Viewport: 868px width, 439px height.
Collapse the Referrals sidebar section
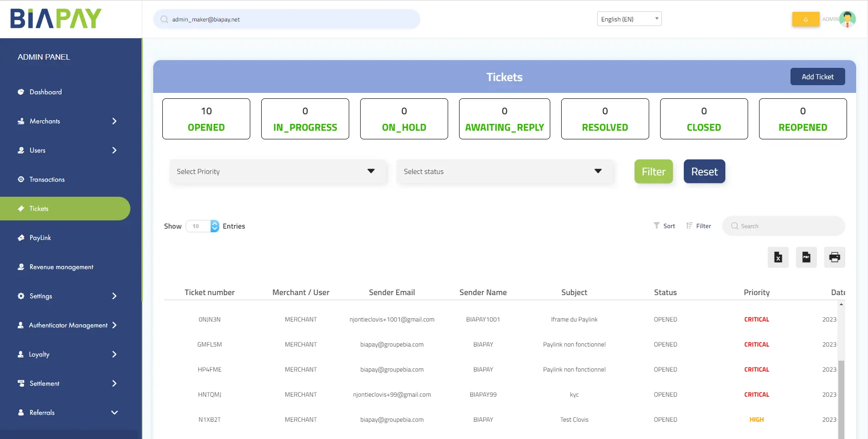(x=114, y=413)
